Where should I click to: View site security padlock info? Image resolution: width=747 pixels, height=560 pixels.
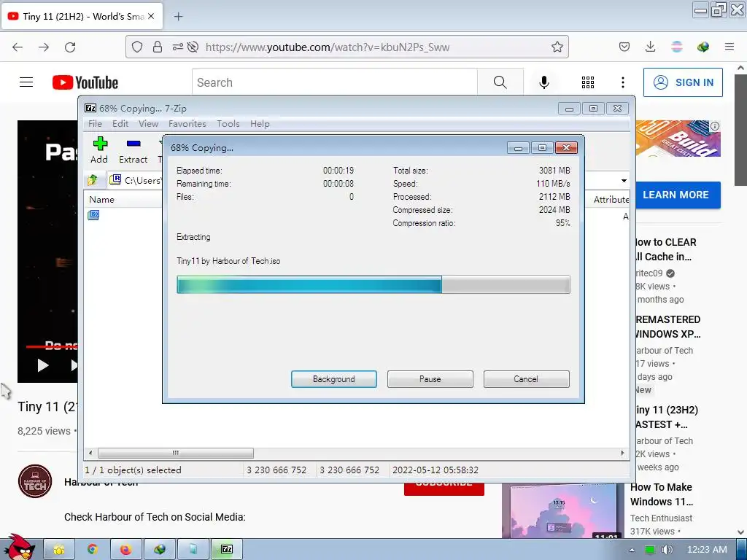pos(158,47)
